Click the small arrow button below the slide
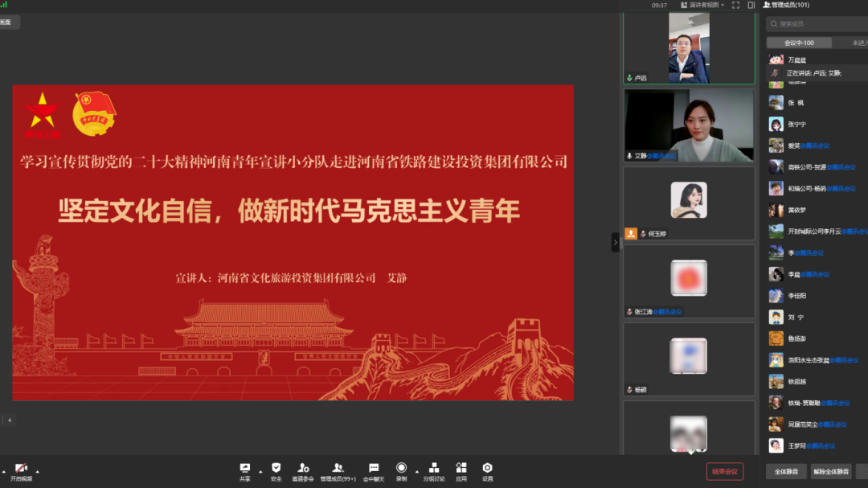This screenshot has width=868, height=488. pos(10,420)
